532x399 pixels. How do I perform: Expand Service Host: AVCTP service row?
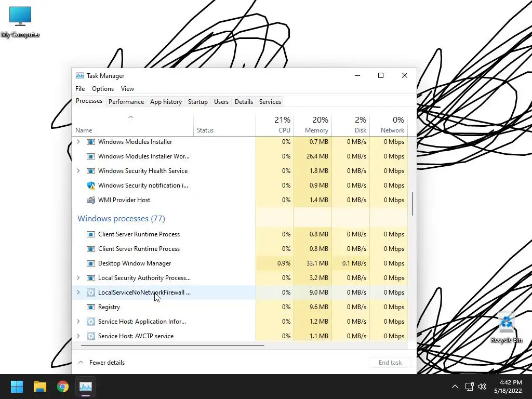tap(78, 336)
